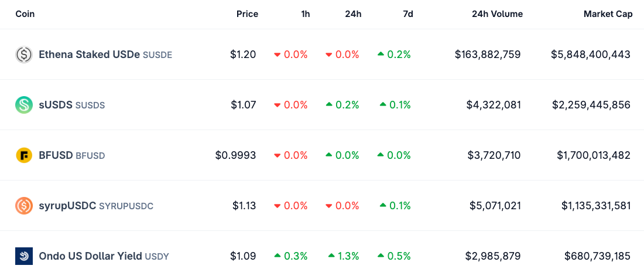Open the syrupUSDC coin link
This screenshot has height=279, width=644.
pos(67,206)
